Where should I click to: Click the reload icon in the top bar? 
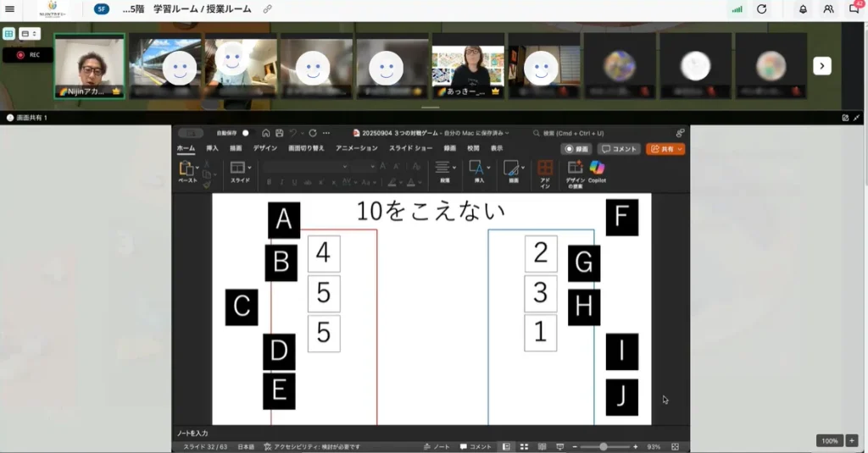(x=761, y=9)
